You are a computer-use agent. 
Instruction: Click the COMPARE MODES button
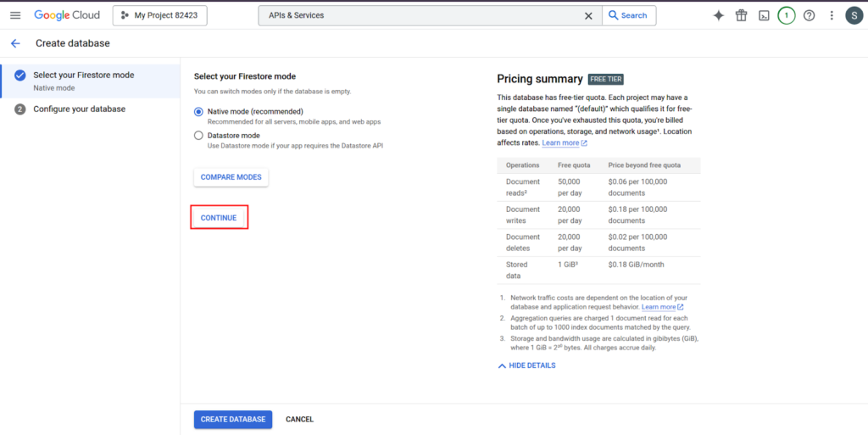tap(231, 177)
